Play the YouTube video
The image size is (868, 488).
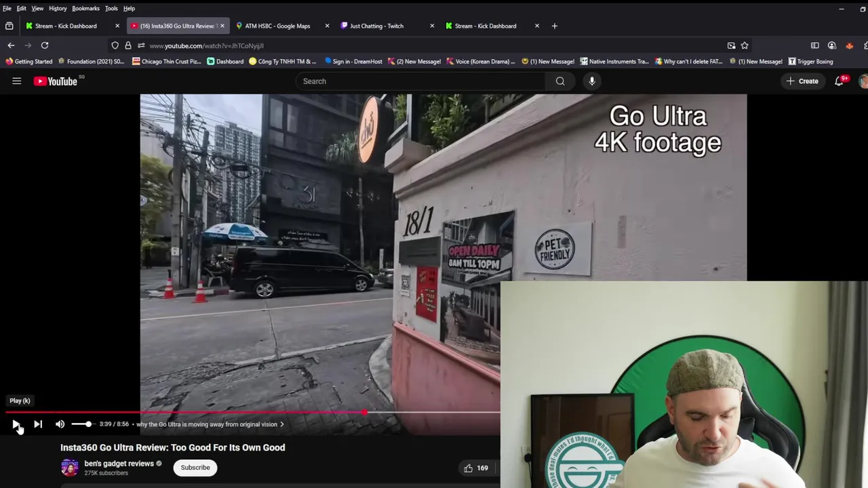click(16, 424)
